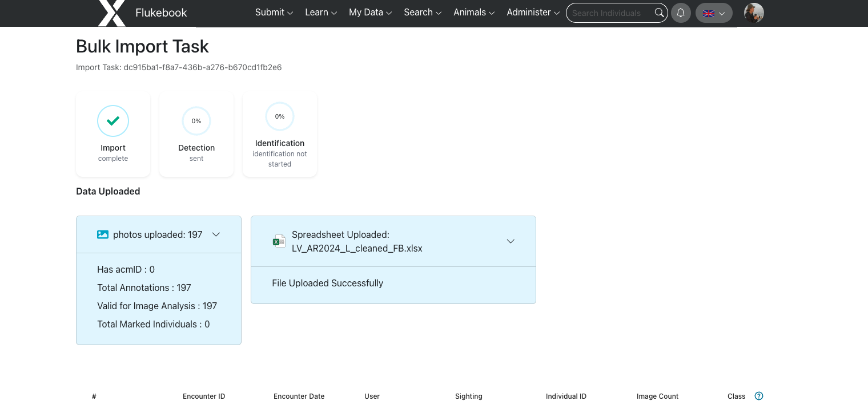Open the Animals menu
Screen dimensions: 868x409
(474, 13)
